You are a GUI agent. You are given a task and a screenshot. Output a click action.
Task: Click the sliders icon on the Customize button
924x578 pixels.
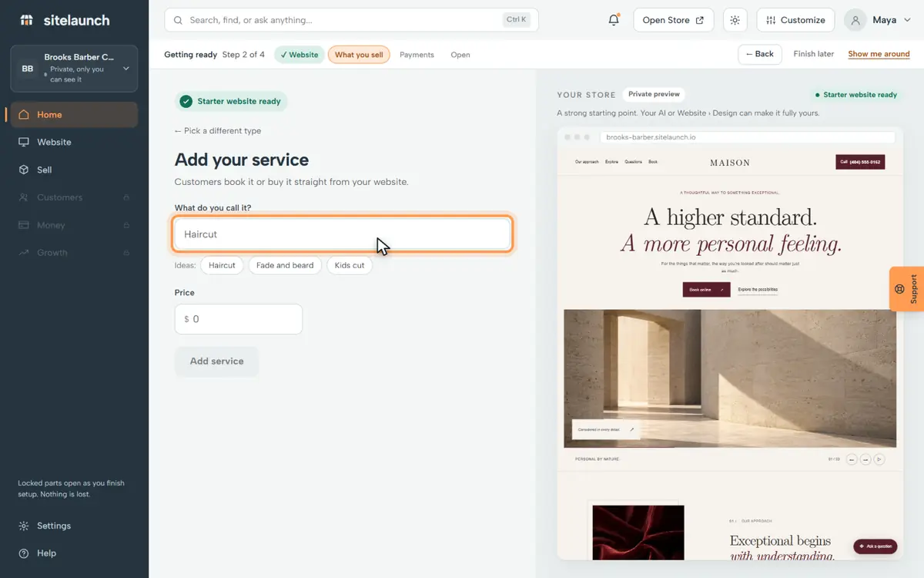(x=771, y=20)
